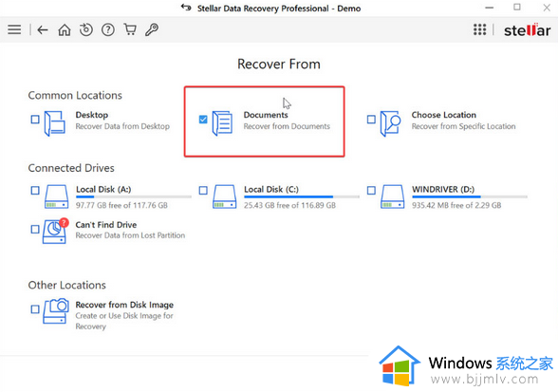
Task: Go back with the arrow icon
Action: click(x=43, y=30)
